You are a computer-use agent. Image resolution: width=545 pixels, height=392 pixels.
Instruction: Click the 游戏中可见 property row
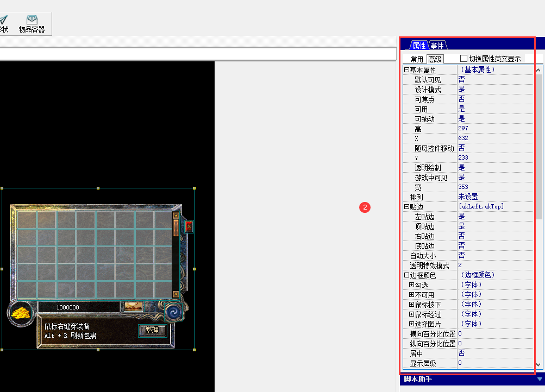click(x=468, y=178)
